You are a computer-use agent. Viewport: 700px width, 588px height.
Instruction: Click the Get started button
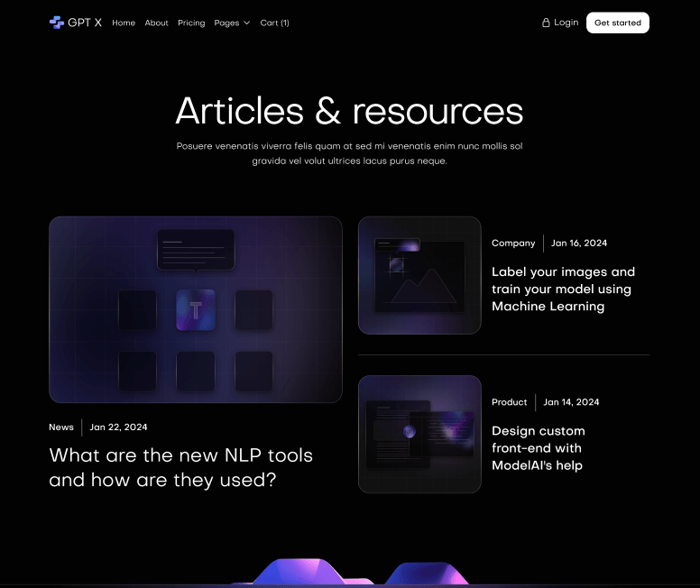point(617,23)
